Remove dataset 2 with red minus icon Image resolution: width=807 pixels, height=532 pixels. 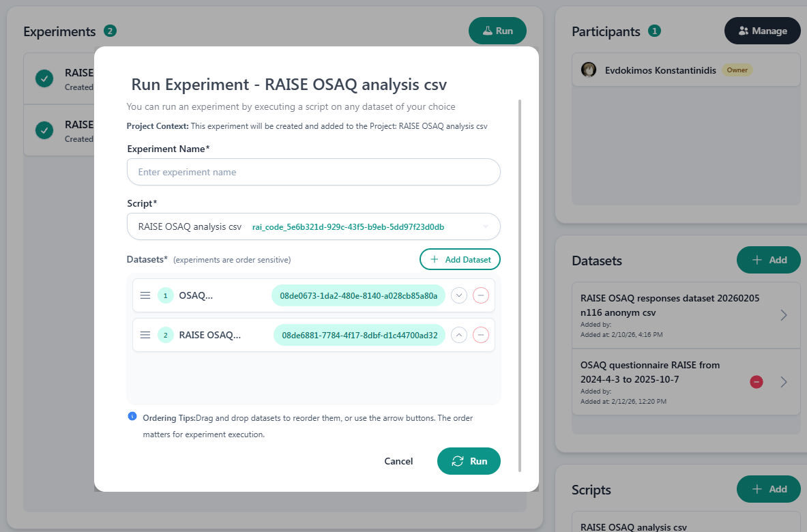(x=481, y=335)
